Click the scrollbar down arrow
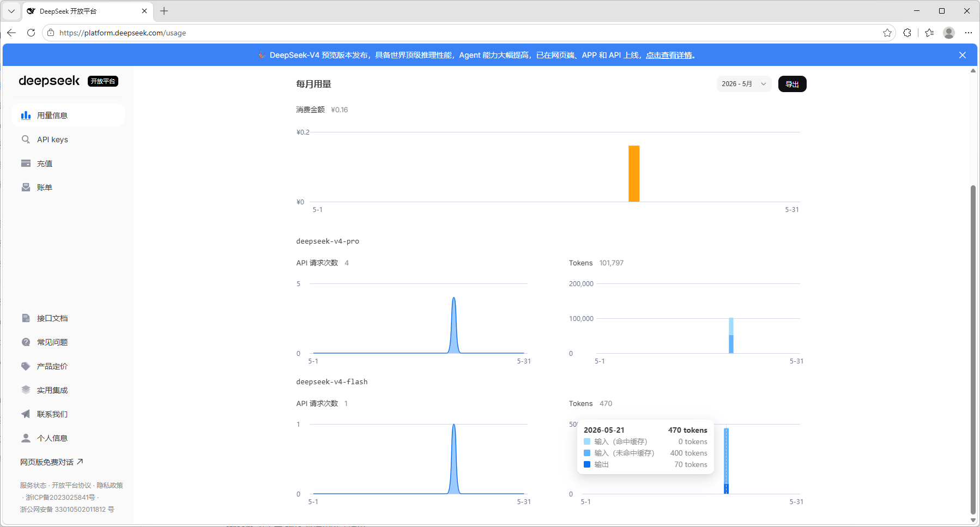This screenshot has height=527, width=980. tap(973, 520)
